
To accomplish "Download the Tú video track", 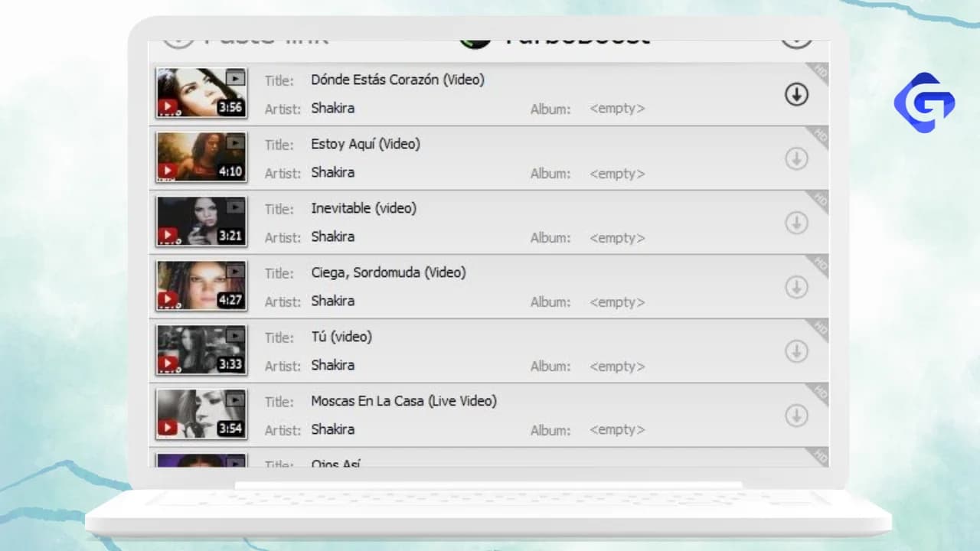I will (796, 351).
